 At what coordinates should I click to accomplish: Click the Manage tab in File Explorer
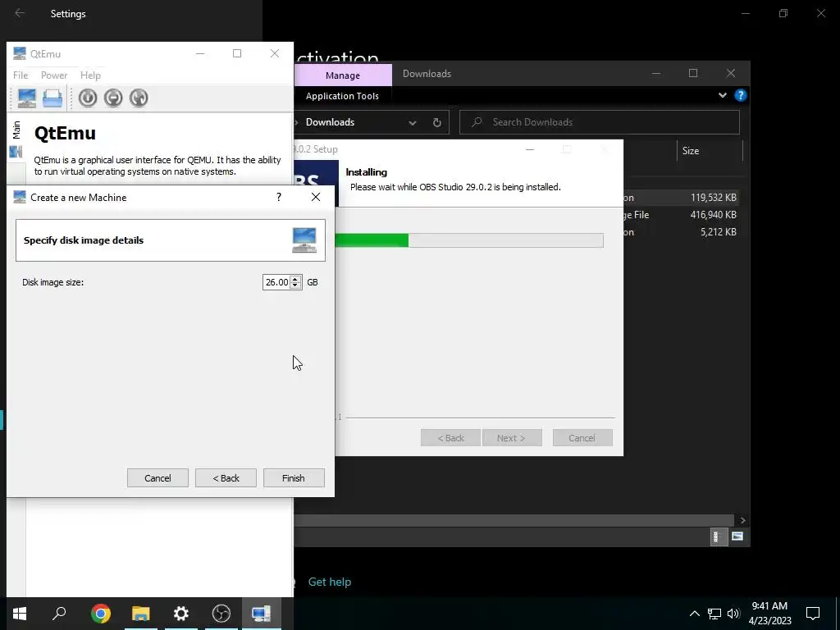(x=343, y=75)
